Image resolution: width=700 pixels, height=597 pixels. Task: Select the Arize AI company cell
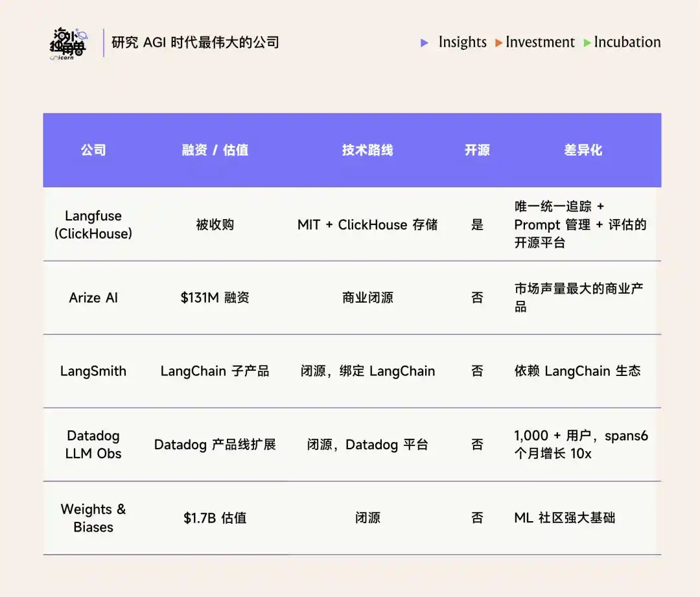tap(93, 298)
